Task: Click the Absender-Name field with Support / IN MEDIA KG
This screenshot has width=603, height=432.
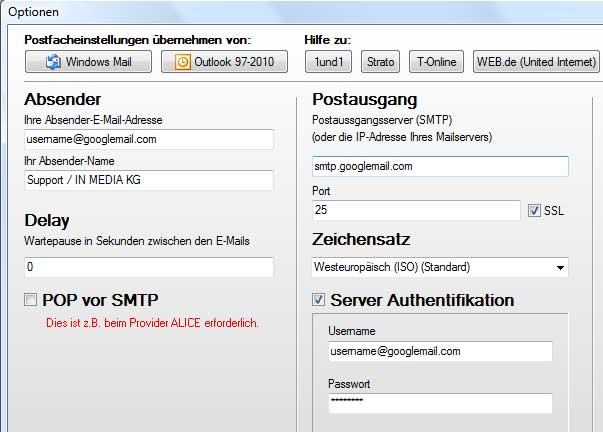Action: click(x=149, y=180)
